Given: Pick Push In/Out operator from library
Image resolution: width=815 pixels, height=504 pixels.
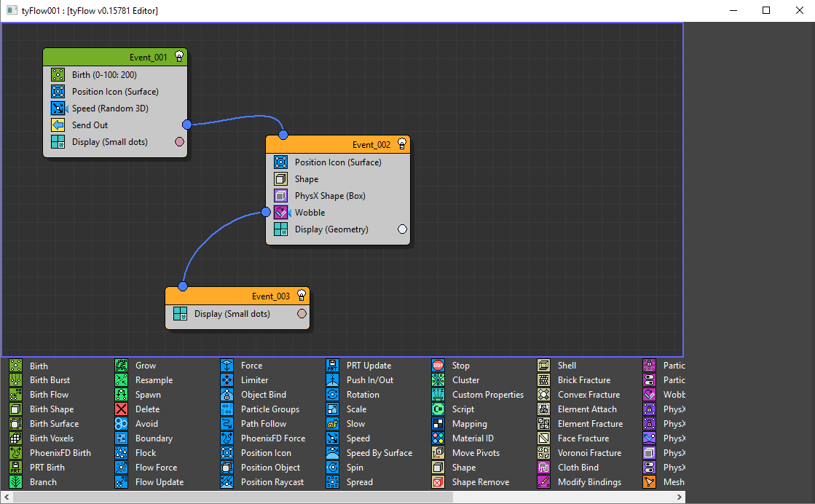Looking at the screenshot, I should [360, 380].
